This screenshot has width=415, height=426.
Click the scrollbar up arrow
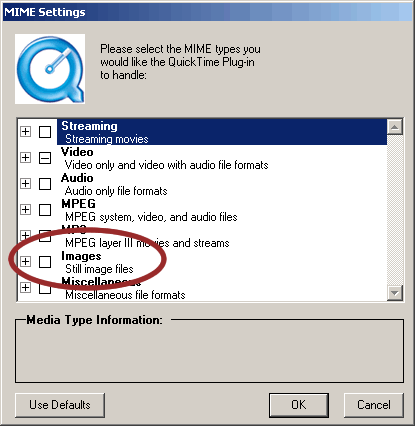coord(395,127)
